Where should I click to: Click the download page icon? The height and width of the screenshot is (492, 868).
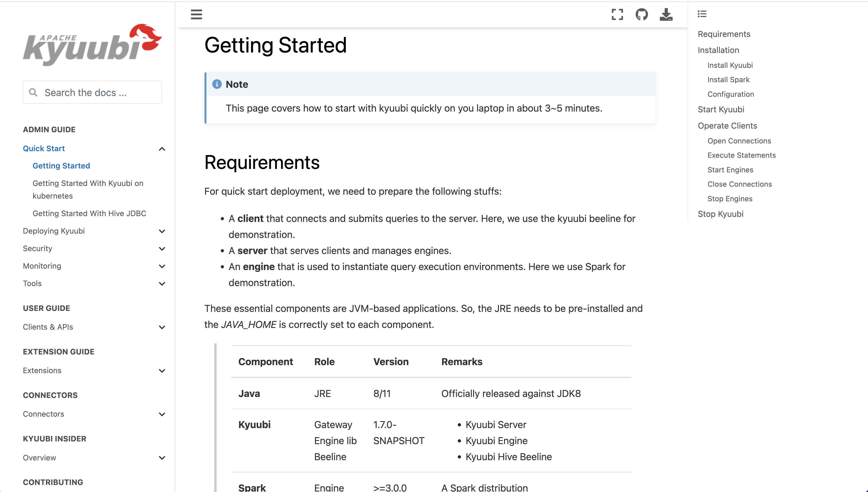click(x=666, y=15)
